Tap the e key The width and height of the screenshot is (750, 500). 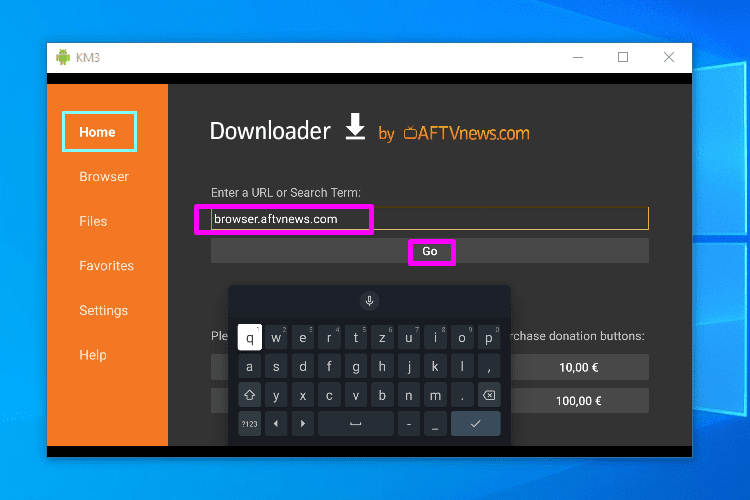pos(303,338)
